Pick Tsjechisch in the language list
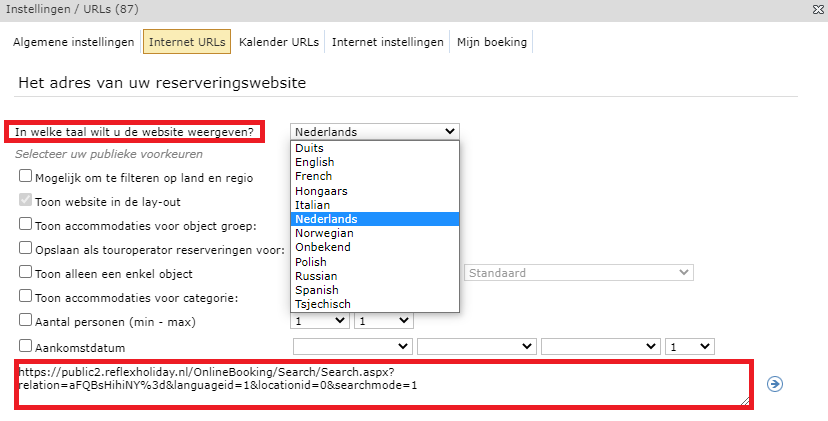This screenshot has height=421, width=828. point(375,304)
